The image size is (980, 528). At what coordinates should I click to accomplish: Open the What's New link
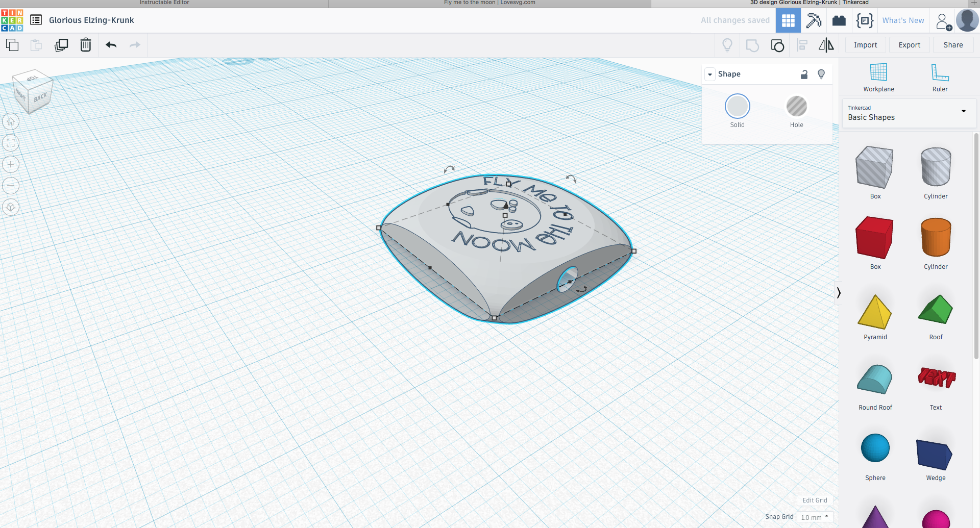903,20
